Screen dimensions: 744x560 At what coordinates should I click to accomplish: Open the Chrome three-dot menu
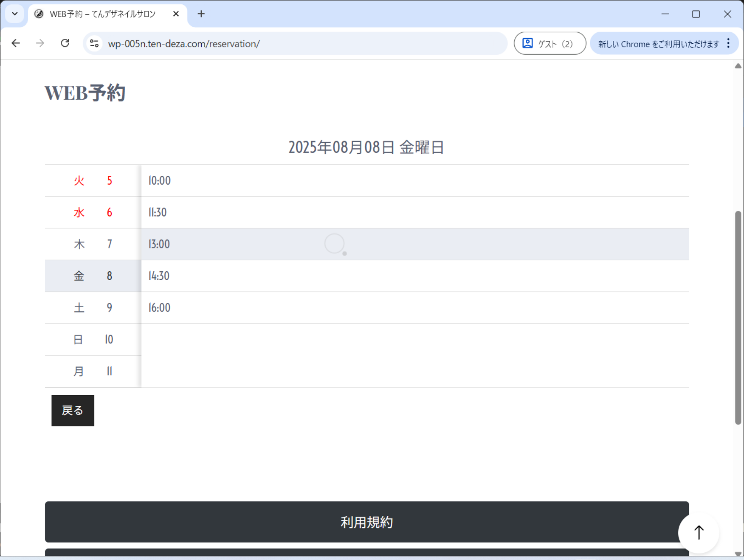pos(728,43)
